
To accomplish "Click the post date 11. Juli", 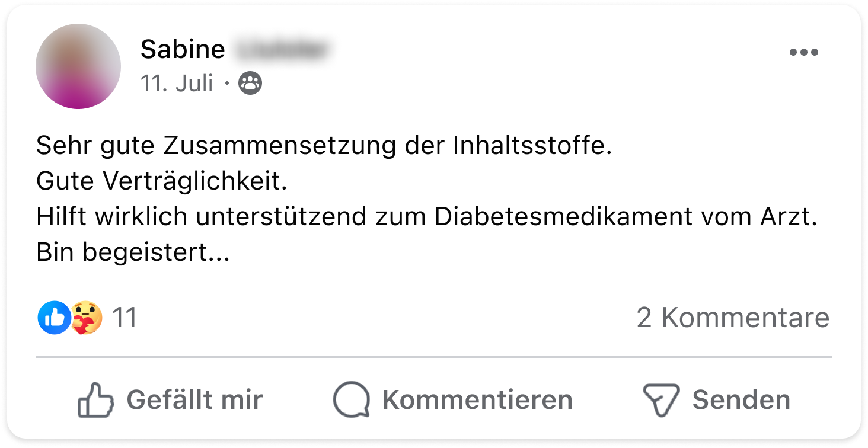I will point(177,84).
